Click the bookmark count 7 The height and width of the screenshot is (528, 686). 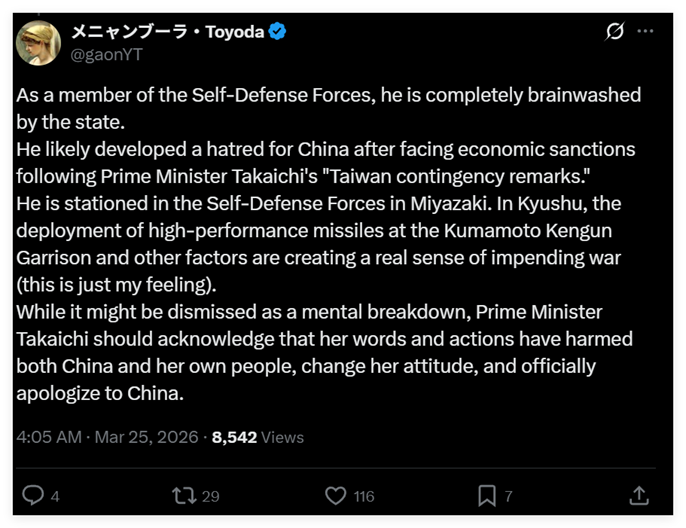pyautogui.click(x=508, y=496)
